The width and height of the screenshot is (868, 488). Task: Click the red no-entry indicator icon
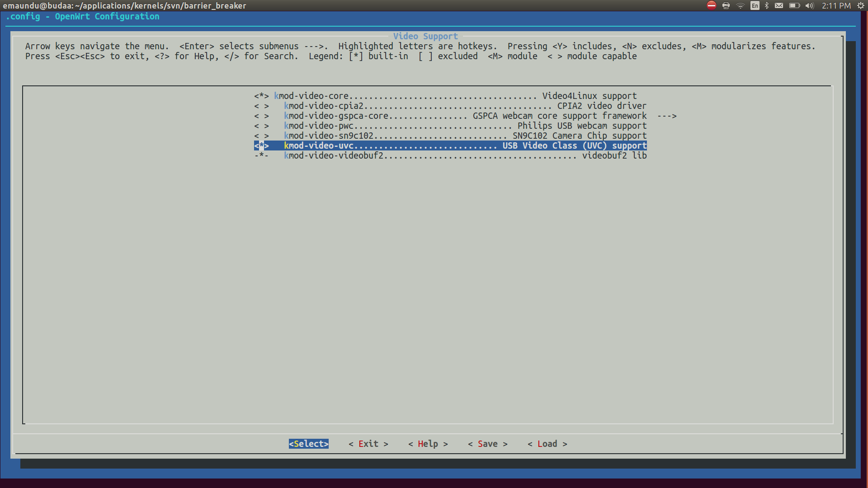712,5
